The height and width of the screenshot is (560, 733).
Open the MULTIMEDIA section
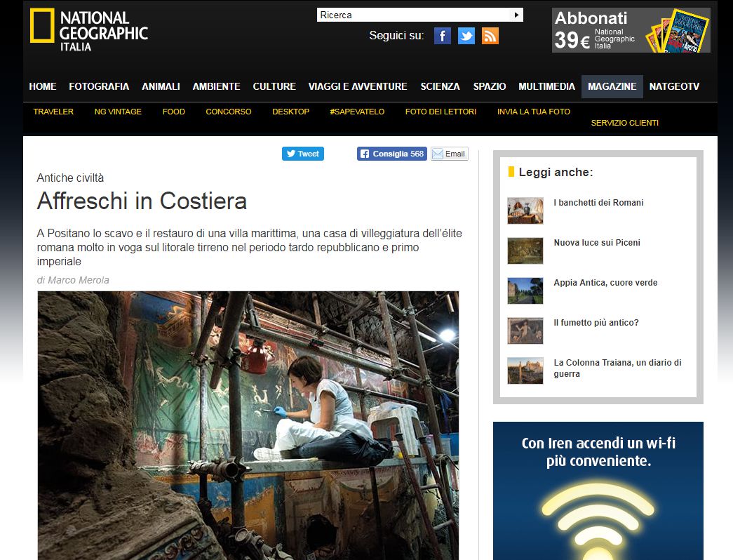(546, 86)
